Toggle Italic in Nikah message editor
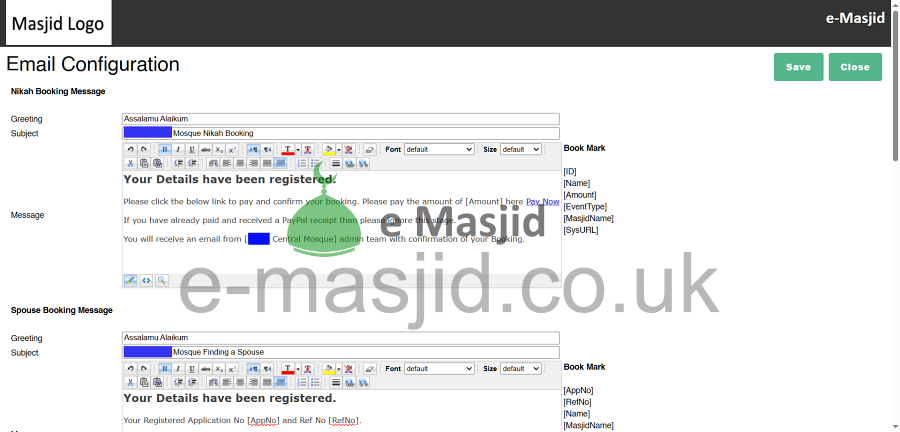 coord(178,149)
